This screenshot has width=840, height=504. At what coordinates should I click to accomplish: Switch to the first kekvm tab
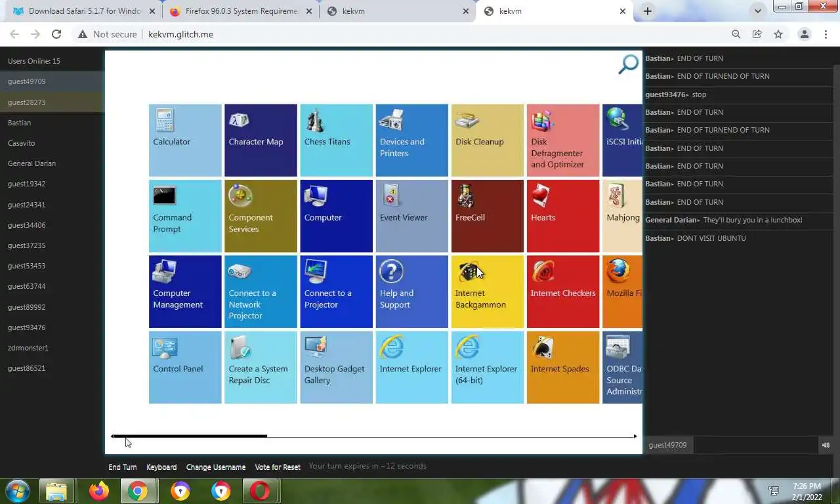[x=398, y=11]
